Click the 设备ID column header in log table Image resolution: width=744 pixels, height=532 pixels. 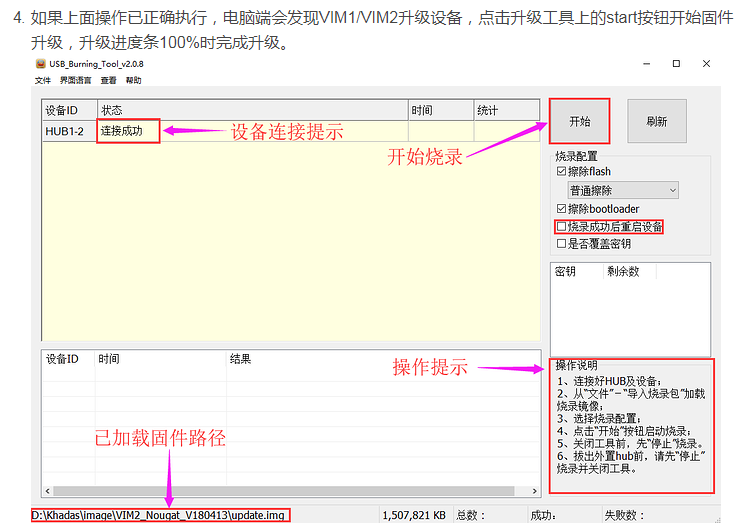[68, 359]
